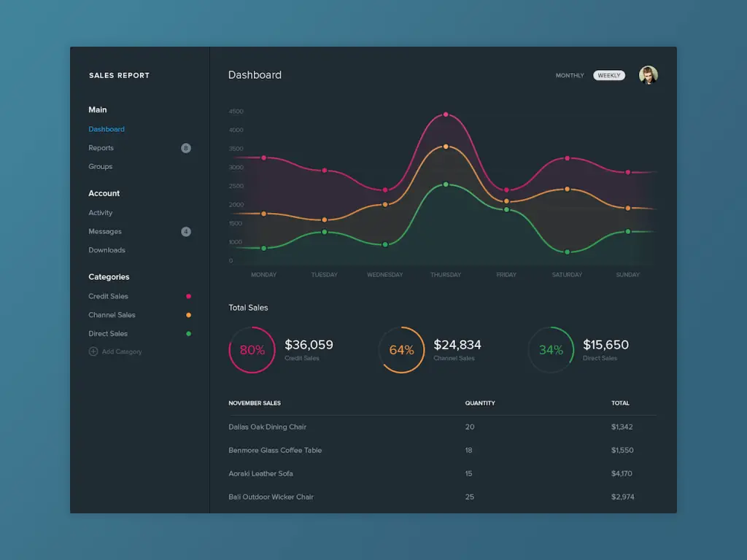
Task: Open the Groups section
Action: pos(100,166)
